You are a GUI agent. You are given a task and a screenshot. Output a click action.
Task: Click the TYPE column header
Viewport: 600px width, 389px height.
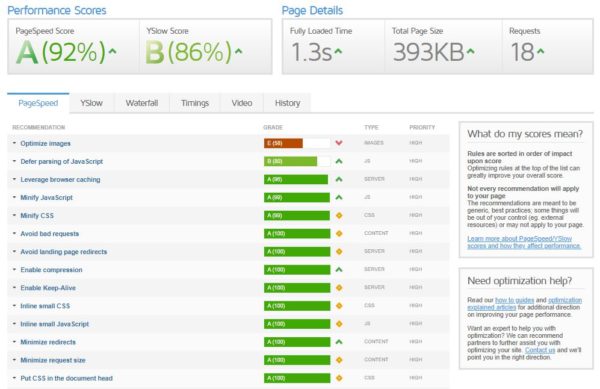pyautogui.click(x=371, y=127)
